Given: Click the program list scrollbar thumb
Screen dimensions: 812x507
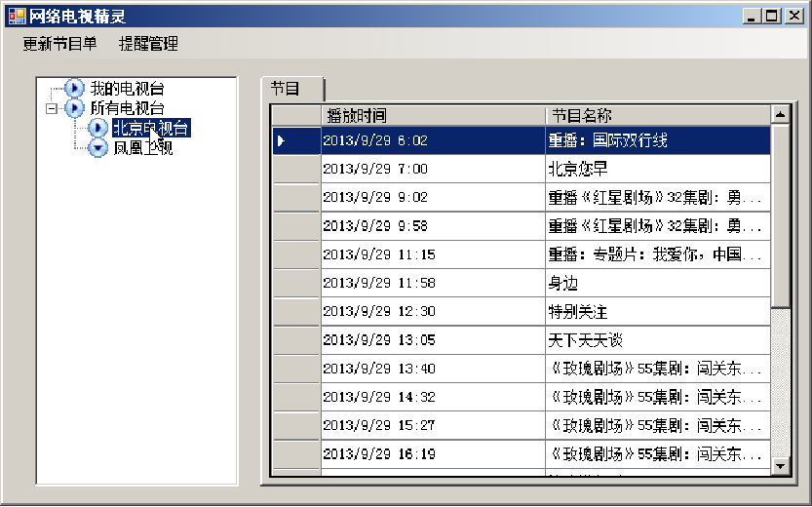Looking at the screenshot, I should [780, 214].
